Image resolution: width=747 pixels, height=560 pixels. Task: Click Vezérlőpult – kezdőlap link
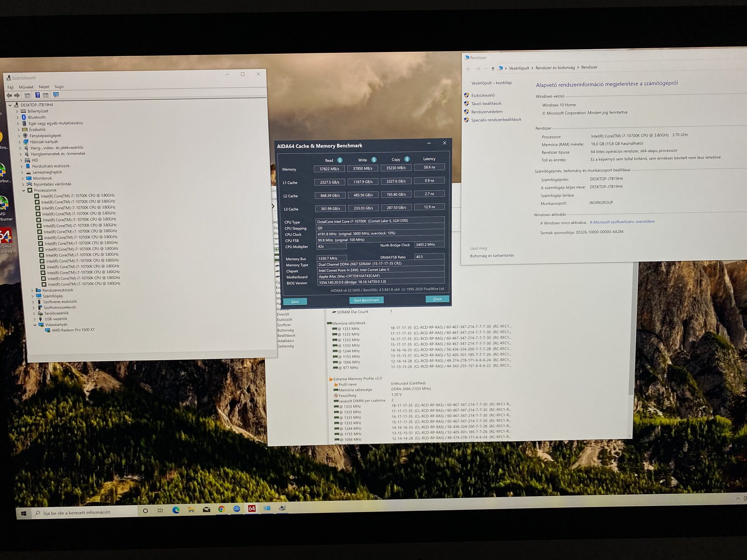point(492,83)
